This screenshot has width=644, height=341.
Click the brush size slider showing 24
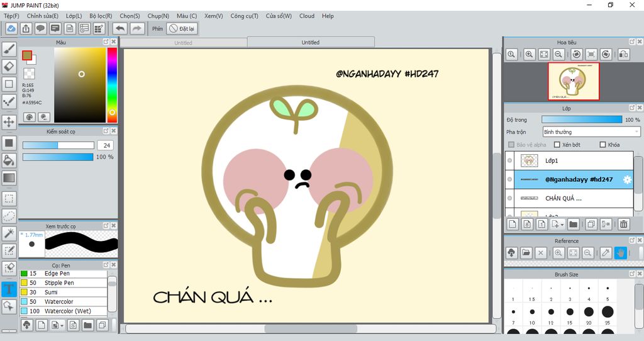pyautogui.click(x=58, y=145)
